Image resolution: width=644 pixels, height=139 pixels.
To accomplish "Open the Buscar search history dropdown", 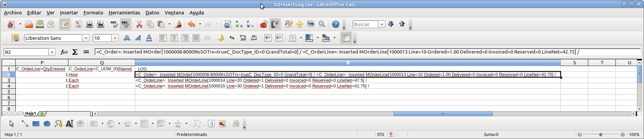I will [x=382, y=24].
